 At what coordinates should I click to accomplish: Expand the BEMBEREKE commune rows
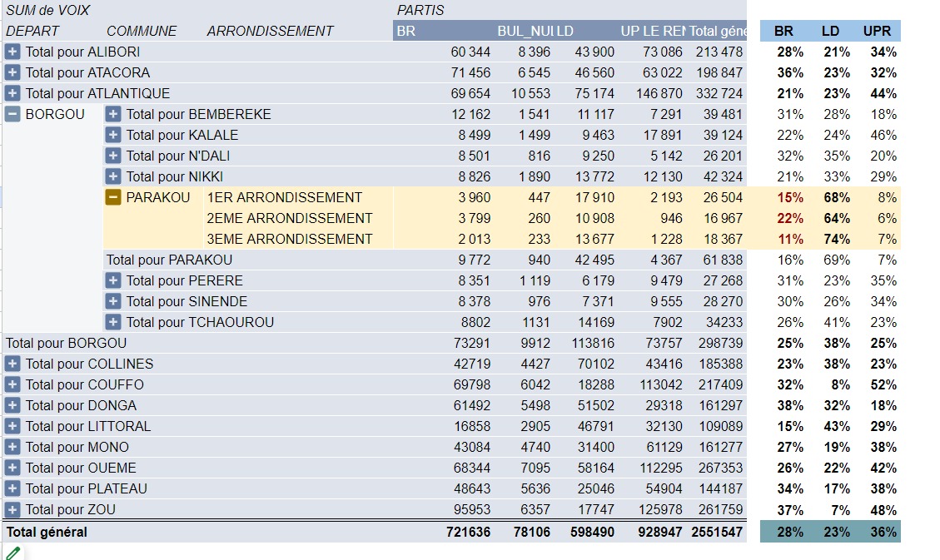113,114
